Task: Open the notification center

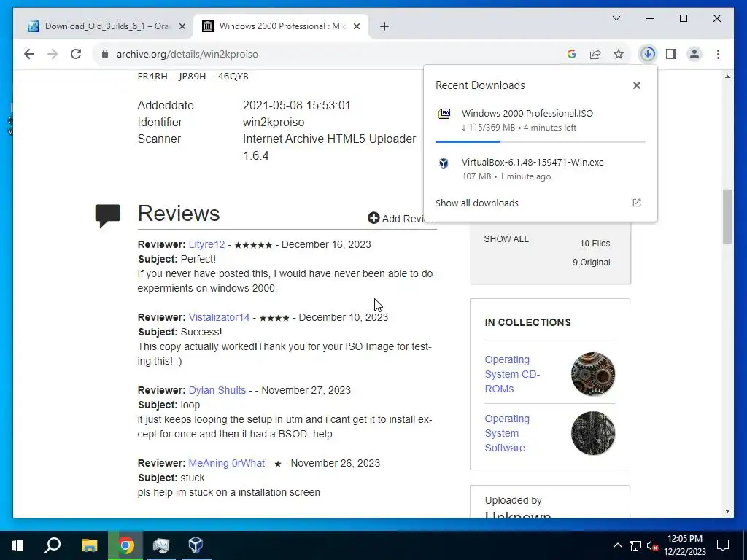Action: click(723, 545)
